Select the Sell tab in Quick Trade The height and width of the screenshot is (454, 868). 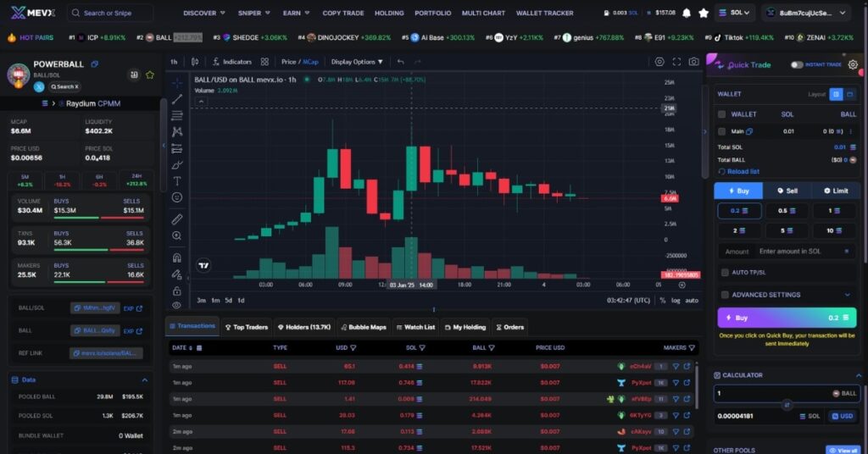click(787, 191)
